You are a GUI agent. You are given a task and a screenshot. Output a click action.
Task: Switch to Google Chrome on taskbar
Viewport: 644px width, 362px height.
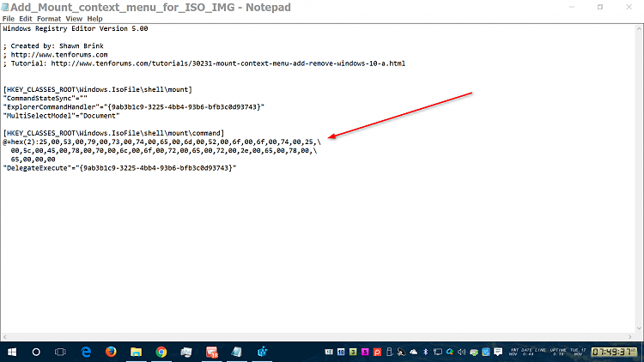(161, 353)
